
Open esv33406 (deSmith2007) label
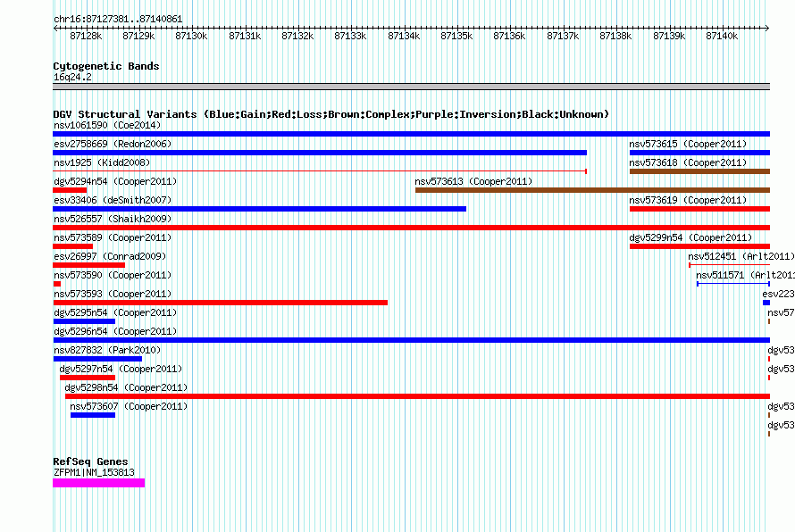113,200
